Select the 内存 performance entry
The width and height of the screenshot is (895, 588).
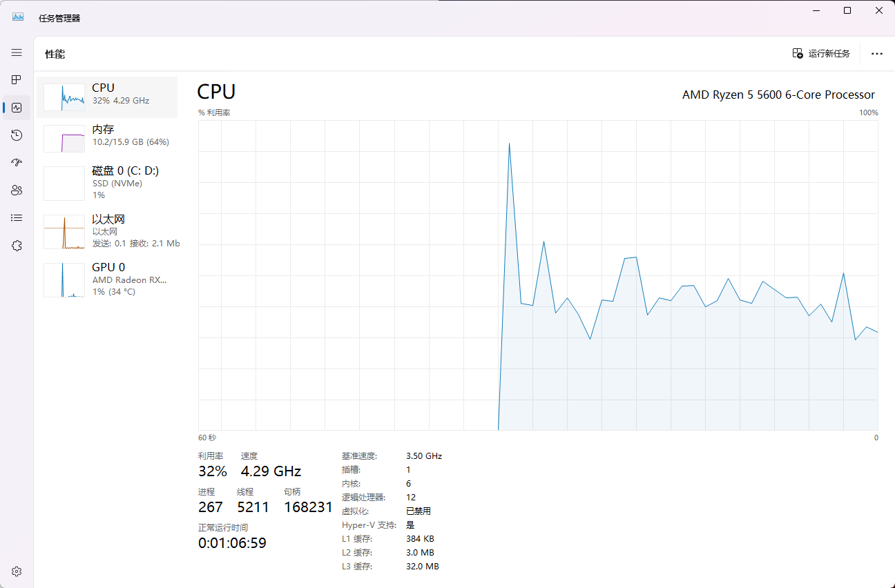(107, 139)
